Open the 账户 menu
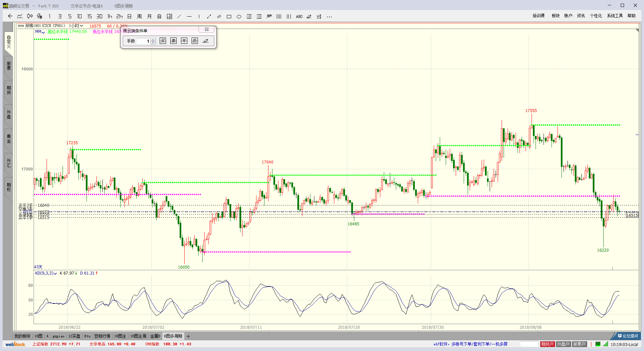Viewport: 644px width, 351px height. [x=568, y=16]
